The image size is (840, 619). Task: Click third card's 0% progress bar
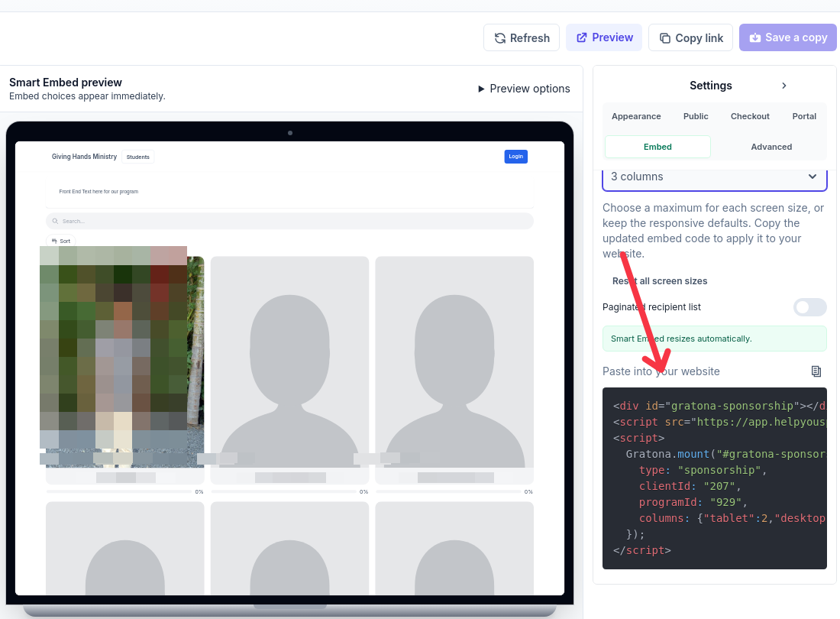448,491
